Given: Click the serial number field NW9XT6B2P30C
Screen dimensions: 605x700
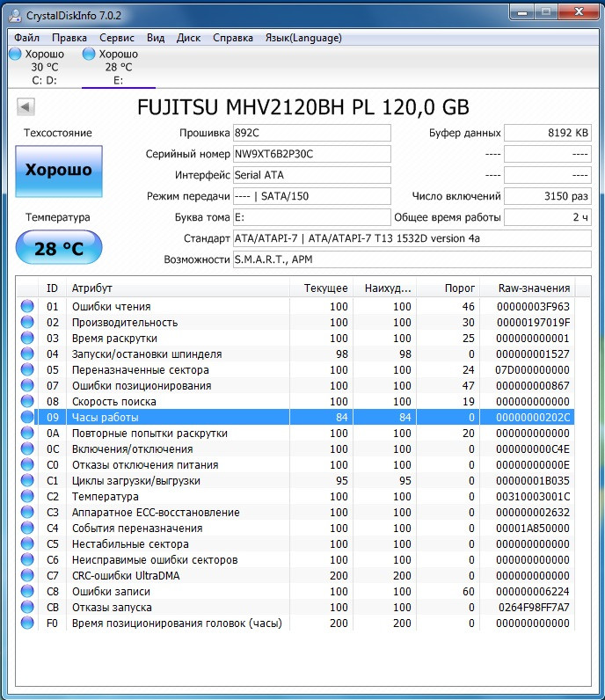Looking at the screenshot, I should (x=311, y=154).
